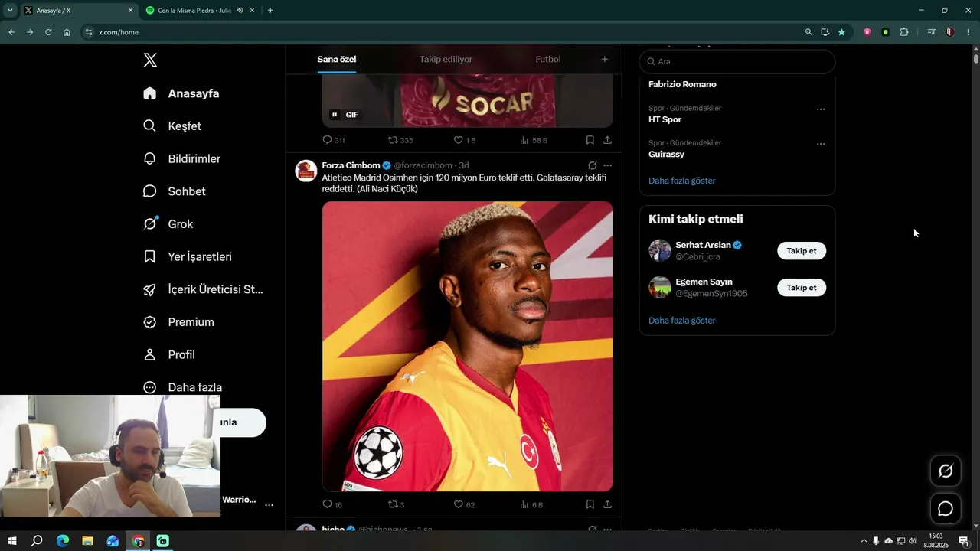Share the GIF post
The image size is (980, 551).
[607, 140]
